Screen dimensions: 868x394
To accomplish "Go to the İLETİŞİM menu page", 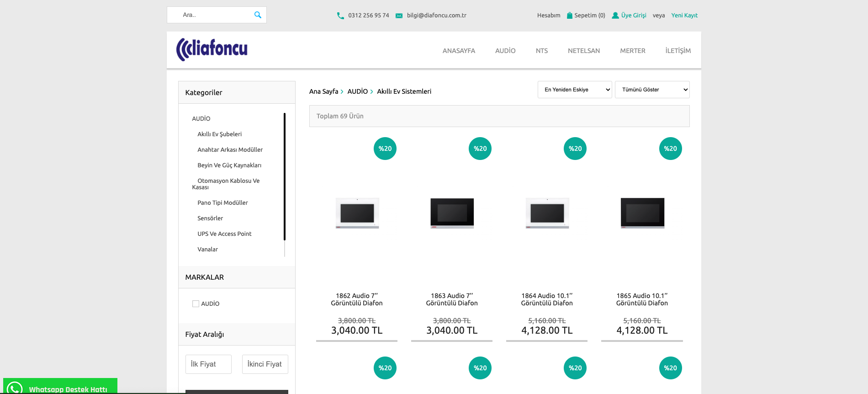I will pos(677,51).
